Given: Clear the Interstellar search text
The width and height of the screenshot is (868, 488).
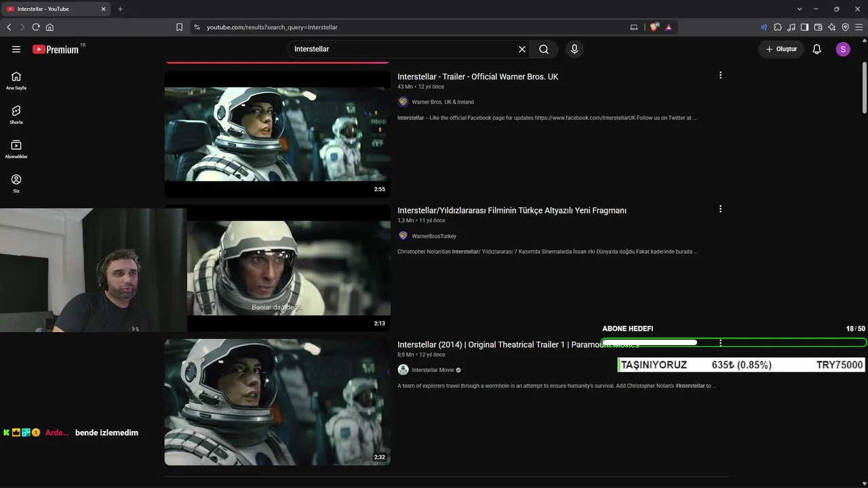Looking at the screenshot, I should [x=522, y=49].
